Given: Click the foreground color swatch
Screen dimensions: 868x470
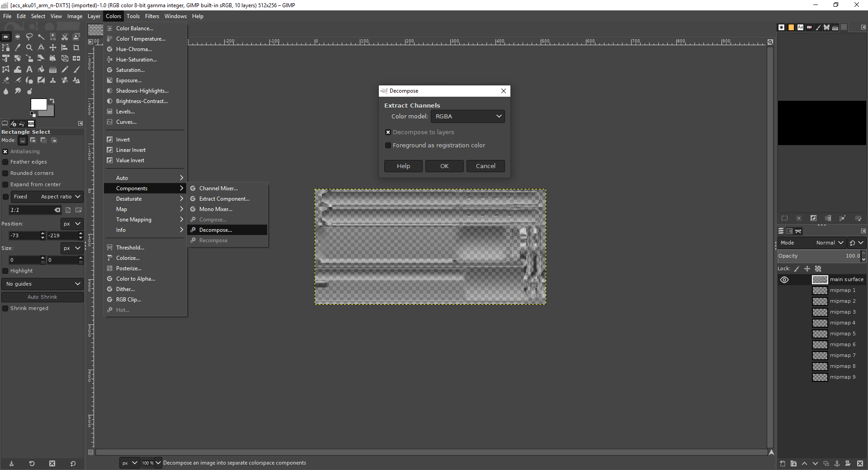Looking at the screenshot, I should 38,104.
